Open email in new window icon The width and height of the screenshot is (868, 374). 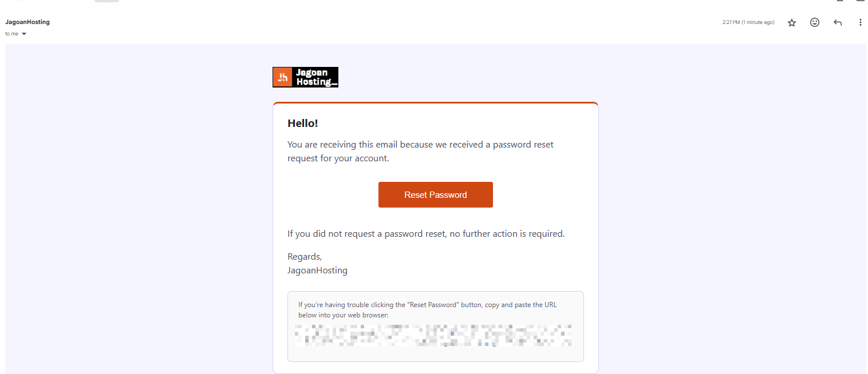861,2
